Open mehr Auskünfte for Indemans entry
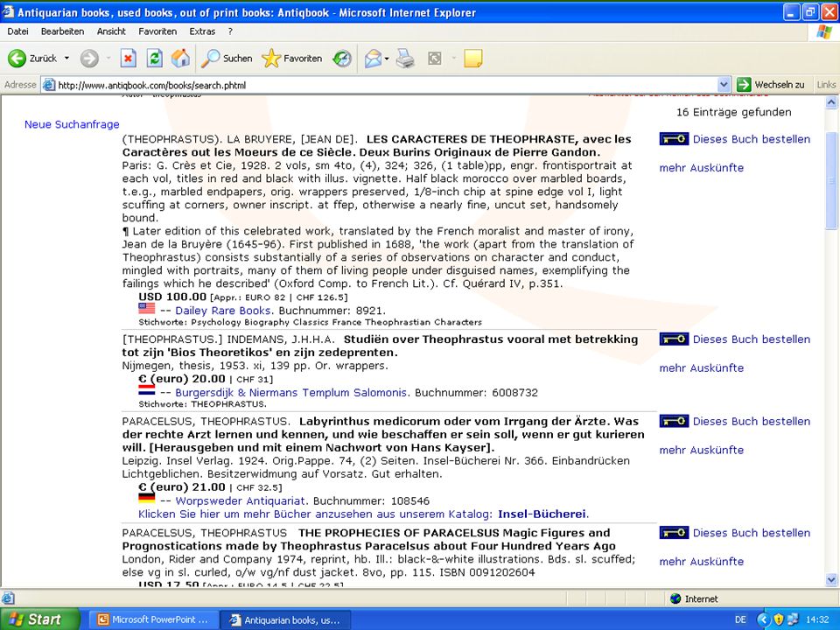The width and height of the screenshot is (840, 630). click(x=701, y=368)
